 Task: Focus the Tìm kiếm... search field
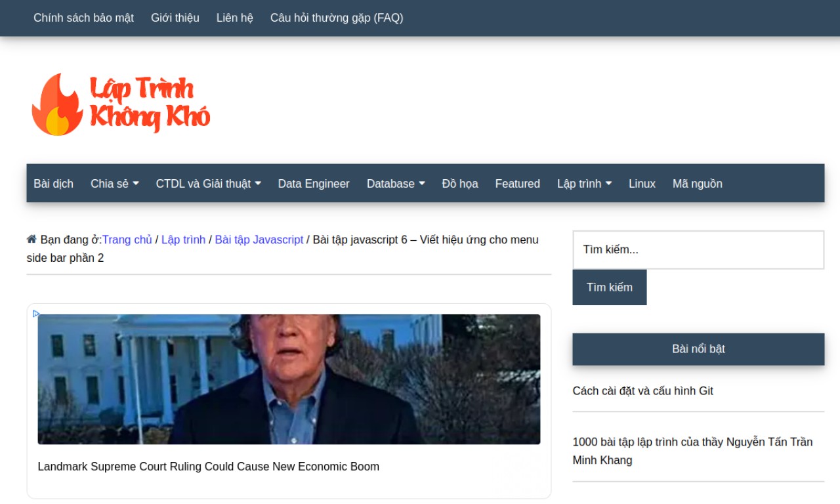(x=698, y=250)
